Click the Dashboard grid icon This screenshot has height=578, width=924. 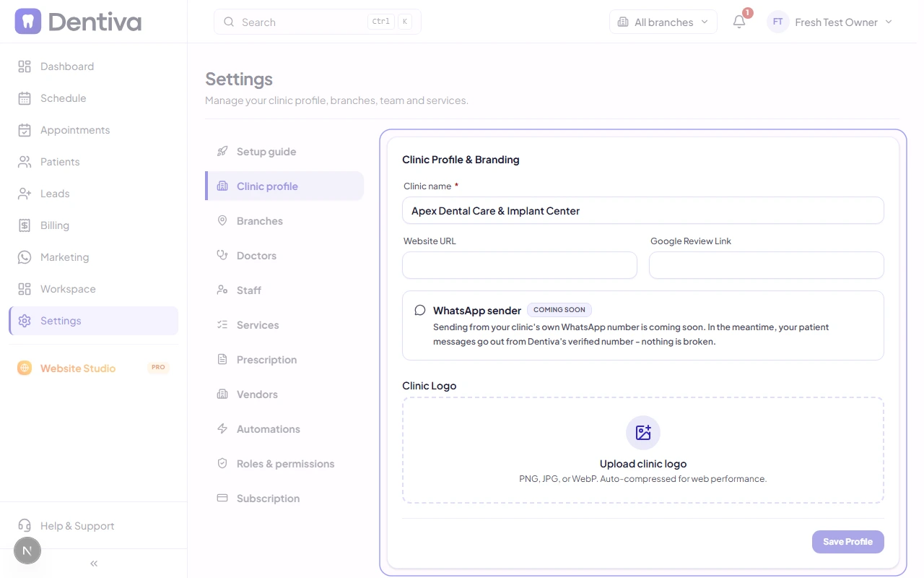point(25,66)
